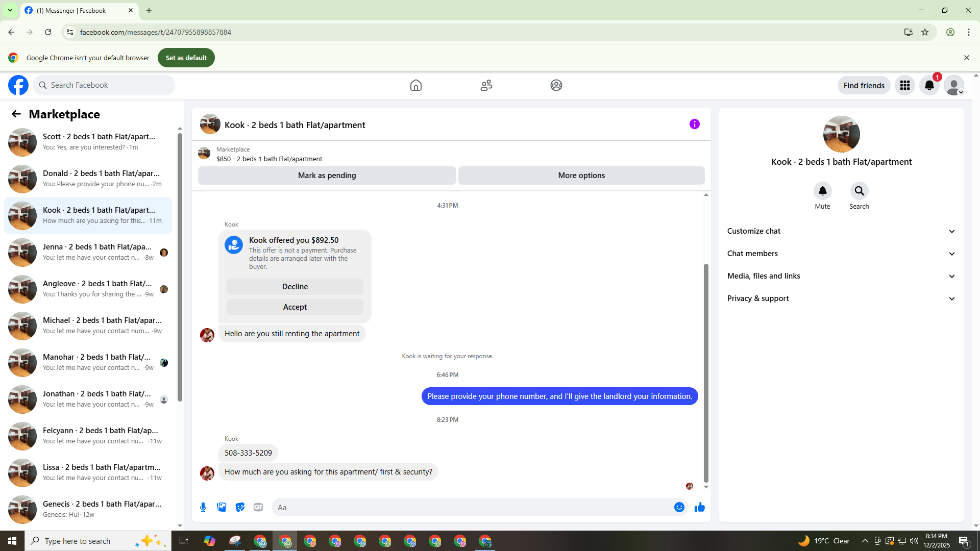Click the Mark as pending button

coord(327,176)
